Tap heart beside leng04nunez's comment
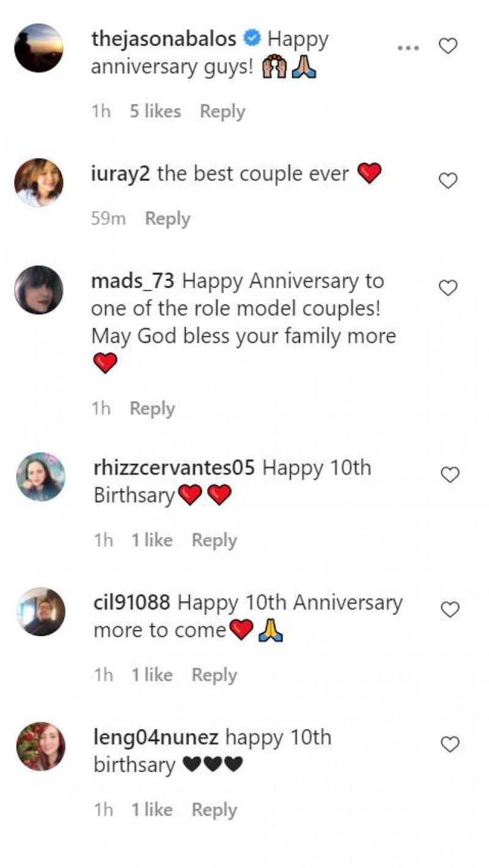The image size is (489, 868). (450, 744)
